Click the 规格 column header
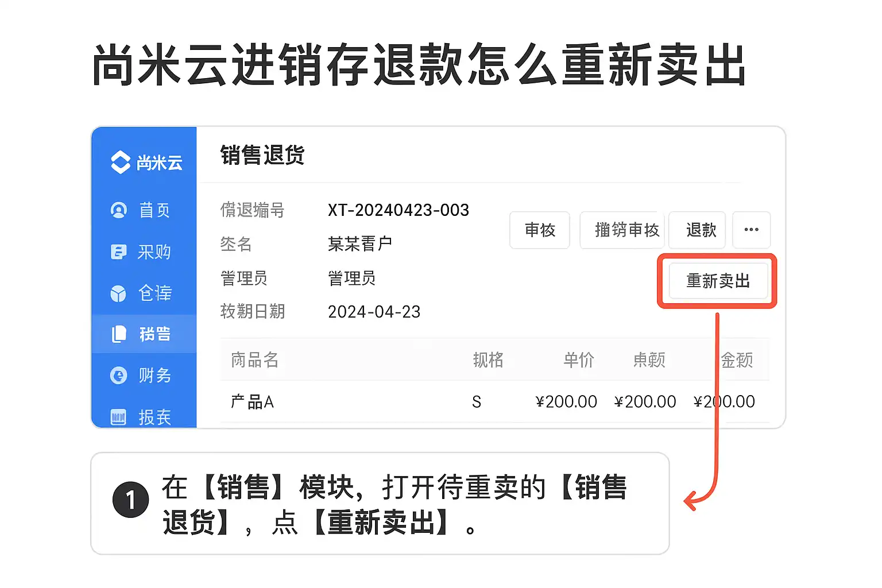 point(488,360)
